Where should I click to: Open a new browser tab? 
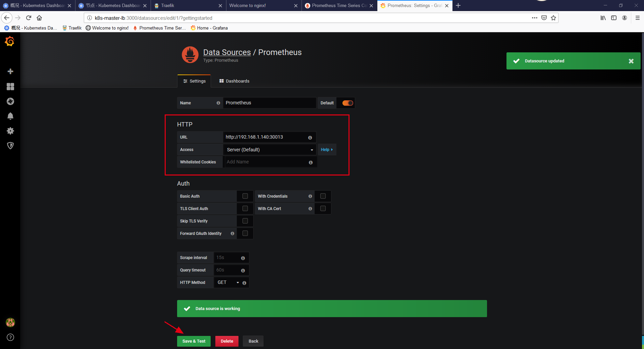(458, 5)
